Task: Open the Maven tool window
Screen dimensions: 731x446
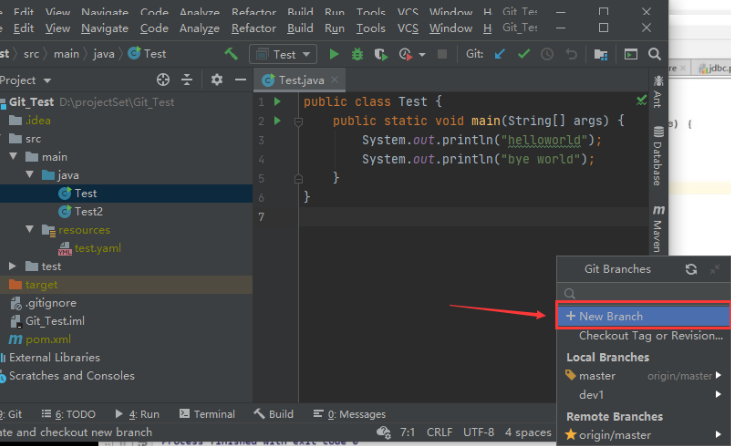Action: [658, 228]
